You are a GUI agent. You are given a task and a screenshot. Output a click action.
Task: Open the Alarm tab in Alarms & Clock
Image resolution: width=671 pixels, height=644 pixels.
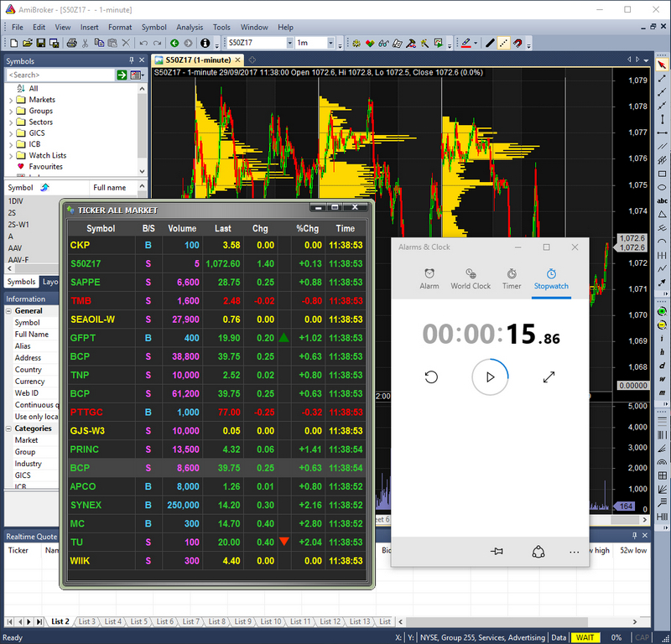tap(429, 279)
